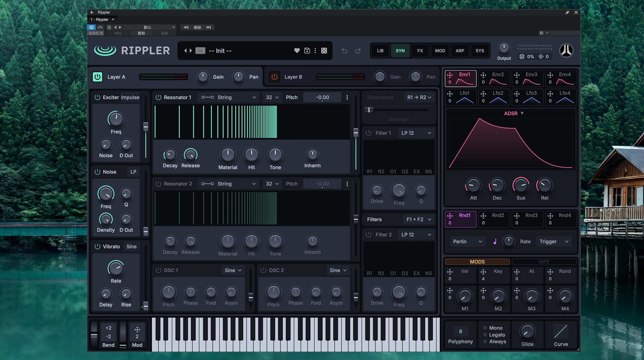Click the 复制 button in host toolbar
The width and height of the screenshot is (644, 360).
coord(141,33)
